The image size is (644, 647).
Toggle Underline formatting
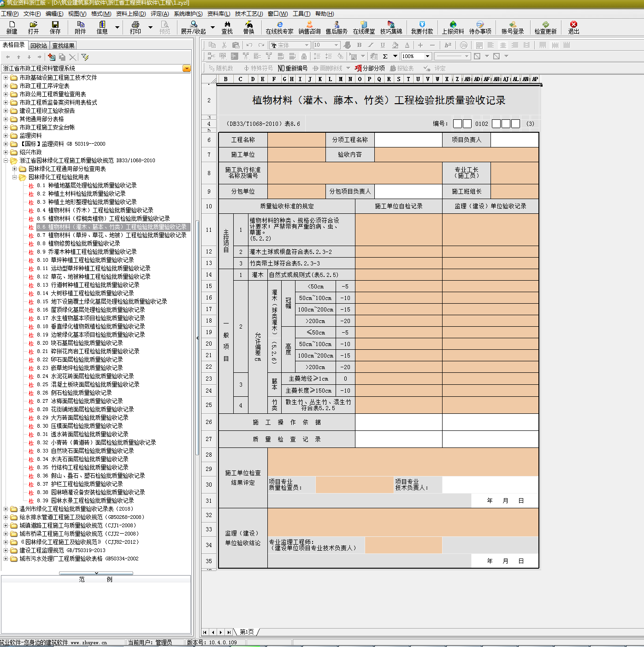[383, 45]
